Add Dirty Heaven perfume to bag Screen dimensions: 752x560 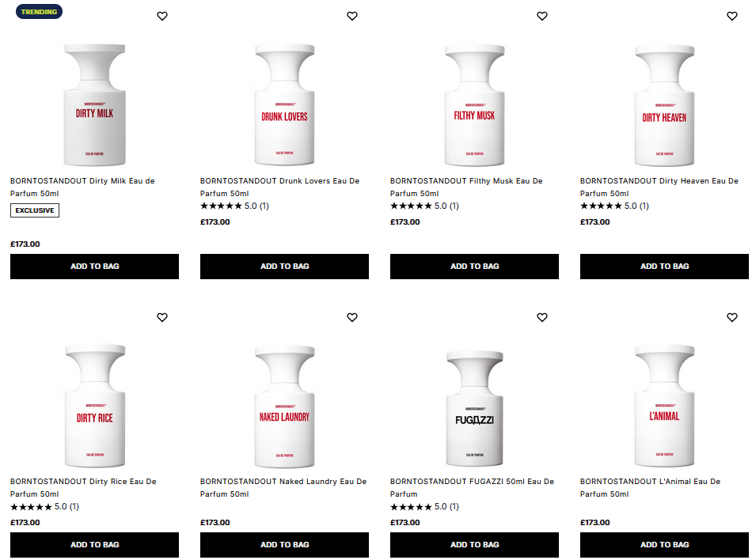664,267
